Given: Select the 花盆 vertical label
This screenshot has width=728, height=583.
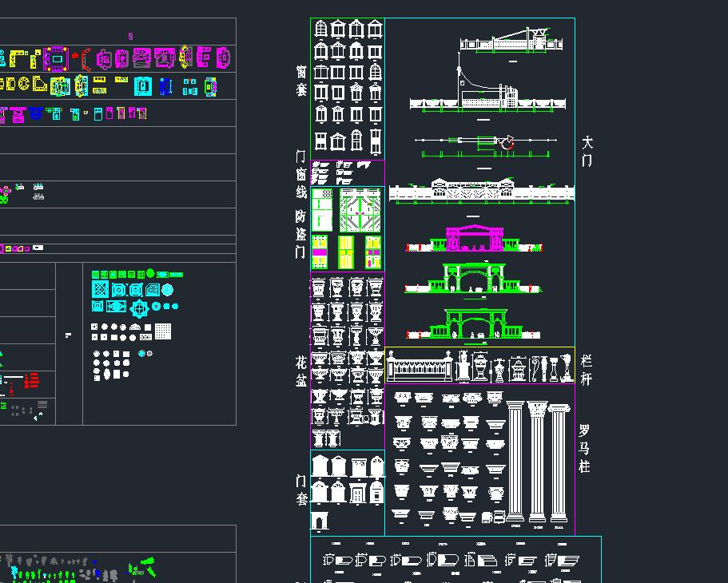Looking at the screenshot, I should [300, 371].
